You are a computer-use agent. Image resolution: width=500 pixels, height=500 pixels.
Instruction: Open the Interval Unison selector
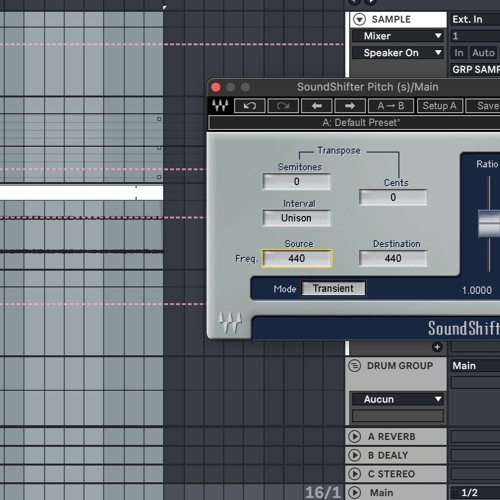coord(297,218)
